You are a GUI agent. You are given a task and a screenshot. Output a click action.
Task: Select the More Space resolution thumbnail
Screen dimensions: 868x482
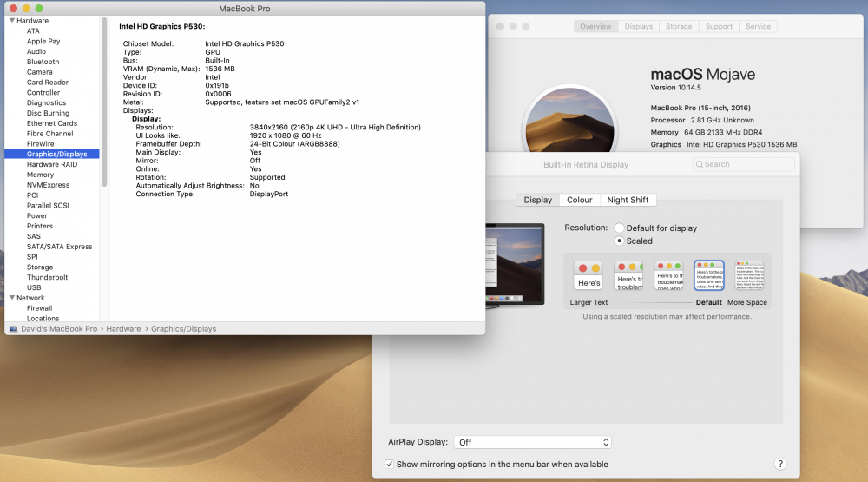(750, 275)
